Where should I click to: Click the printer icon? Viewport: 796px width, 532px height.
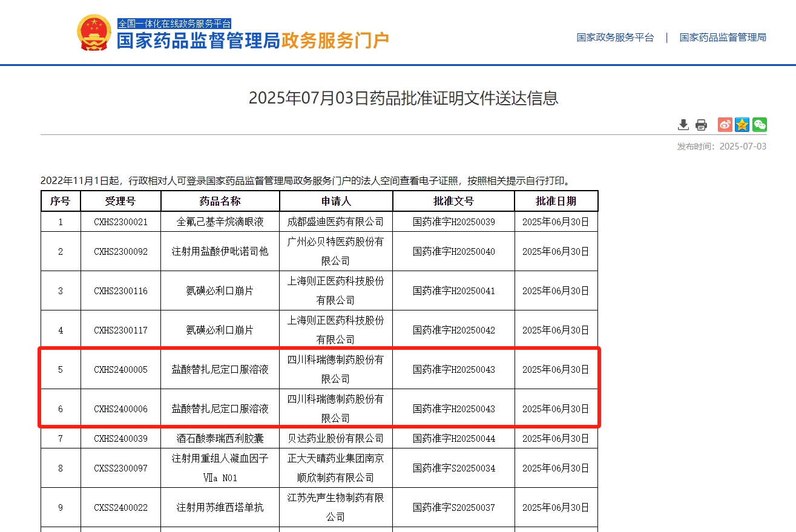701,125
